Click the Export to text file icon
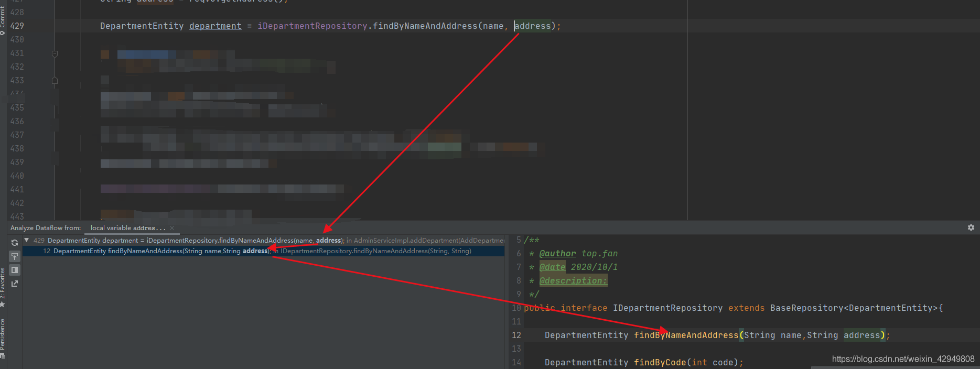Image resolution: width=980 pixels, height=369 pixels. coord(15,284)
